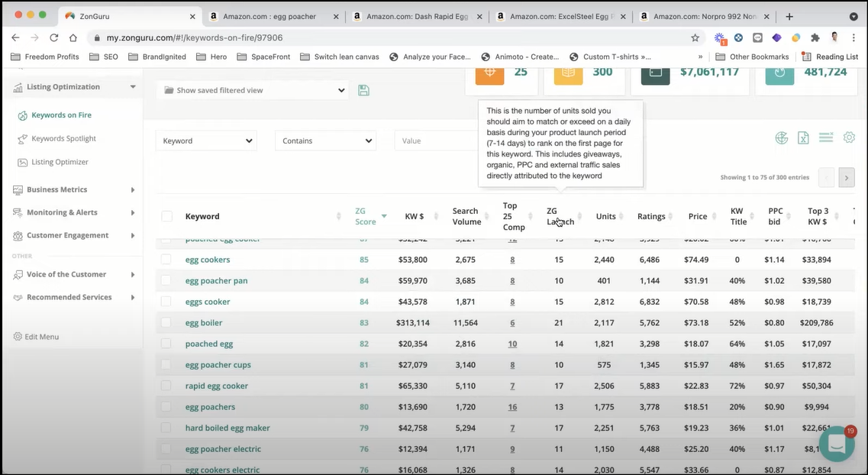The height and width of the screenshot is (475, 868).
Task: Open Keywords Spotlight in the sidebar
Action: point(63,139)
